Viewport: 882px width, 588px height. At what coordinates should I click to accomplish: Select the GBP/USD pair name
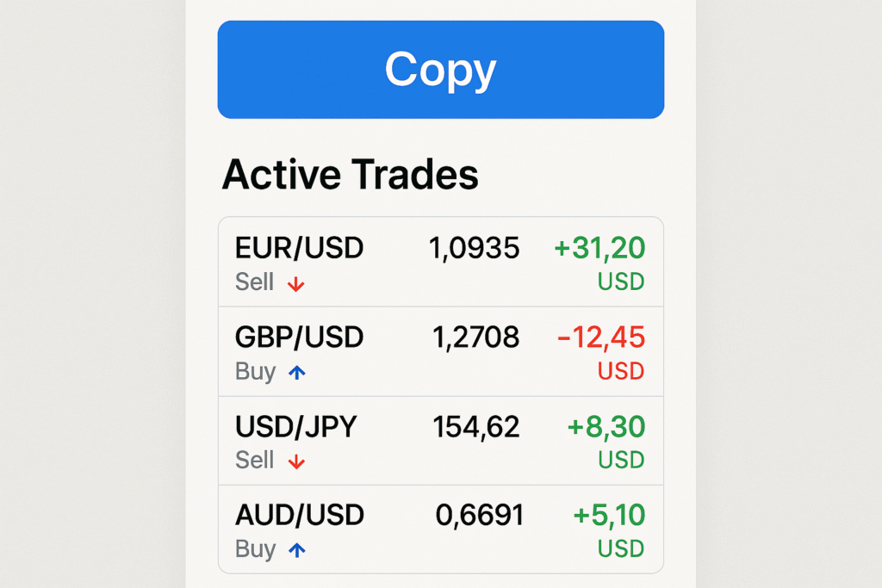click(299, 337)
